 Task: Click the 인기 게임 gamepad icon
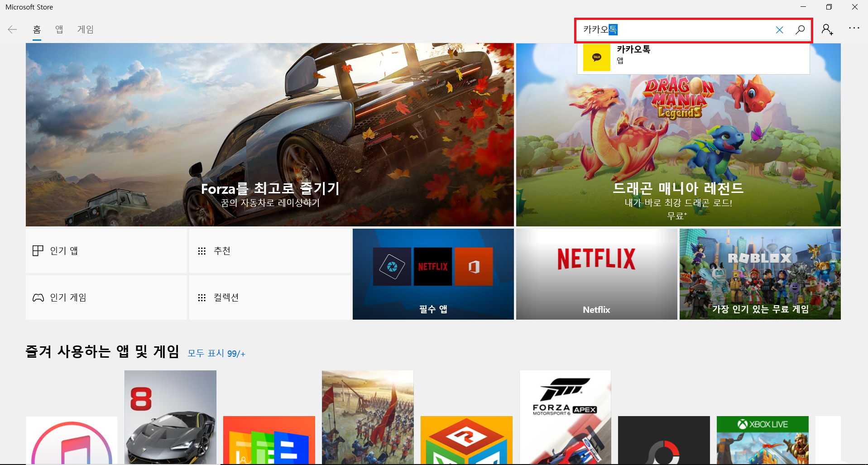click(x=38, y=297)
